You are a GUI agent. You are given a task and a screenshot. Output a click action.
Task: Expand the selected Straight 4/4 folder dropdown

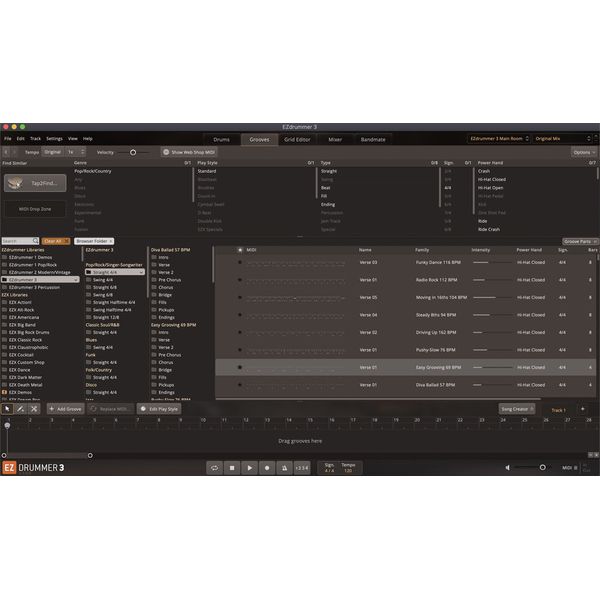141,272
